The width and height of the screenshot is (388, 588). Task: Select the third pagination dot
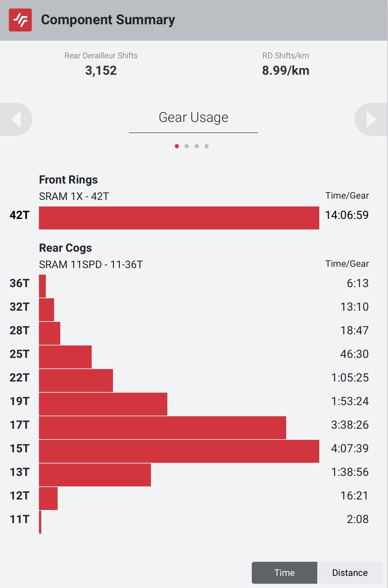(197, 146)
